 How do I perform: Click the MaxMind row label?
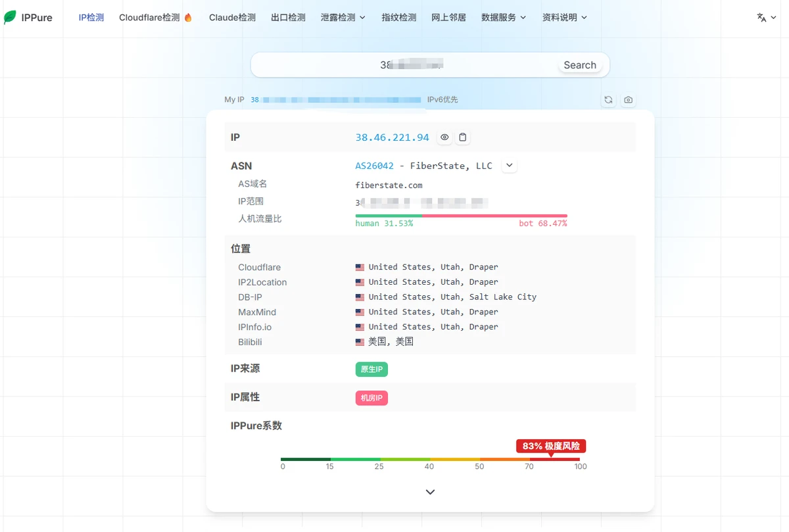(x=257, y=312)
